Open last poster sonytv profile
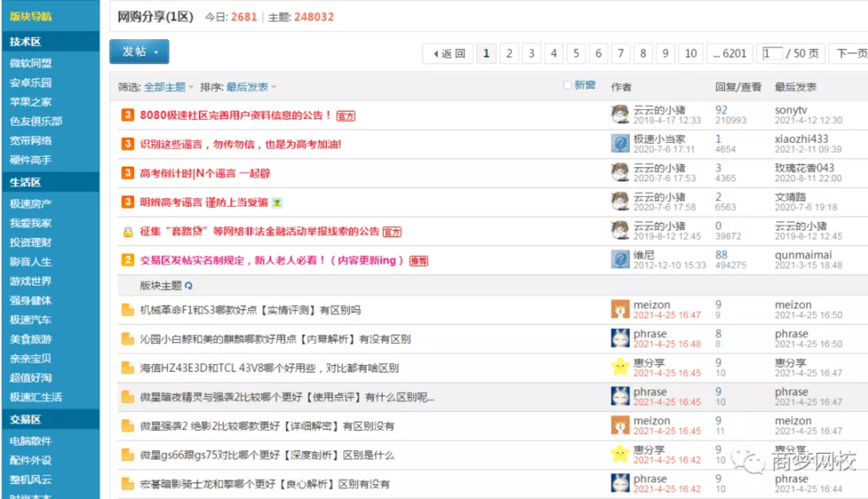 791,110
